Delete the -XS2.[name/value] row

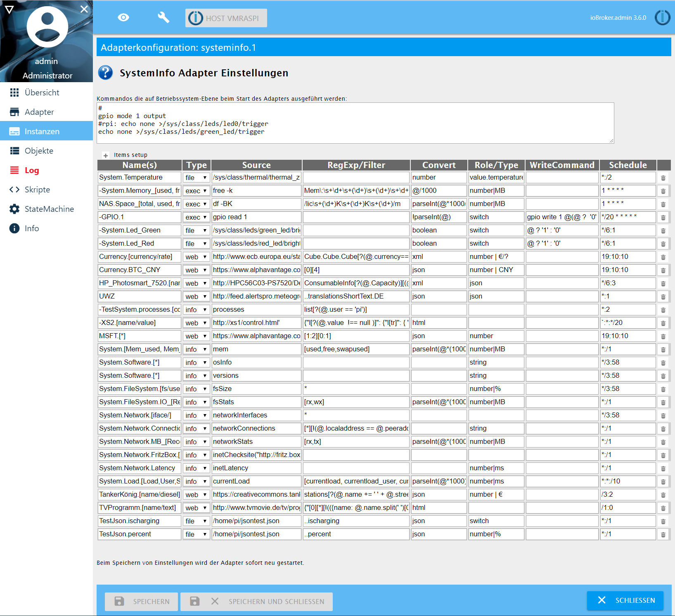point(663,323)
